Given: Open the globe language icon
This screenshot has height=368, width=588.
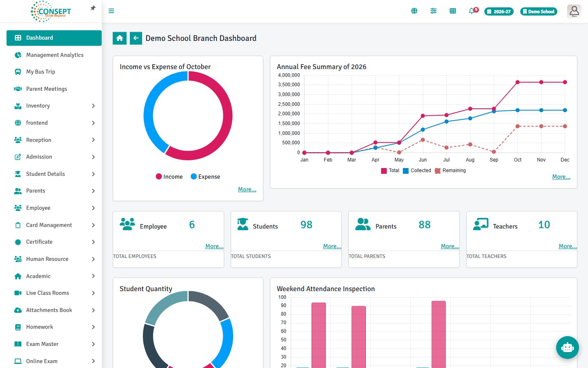Looking at the screenshot, I should [x=414, y=11].
